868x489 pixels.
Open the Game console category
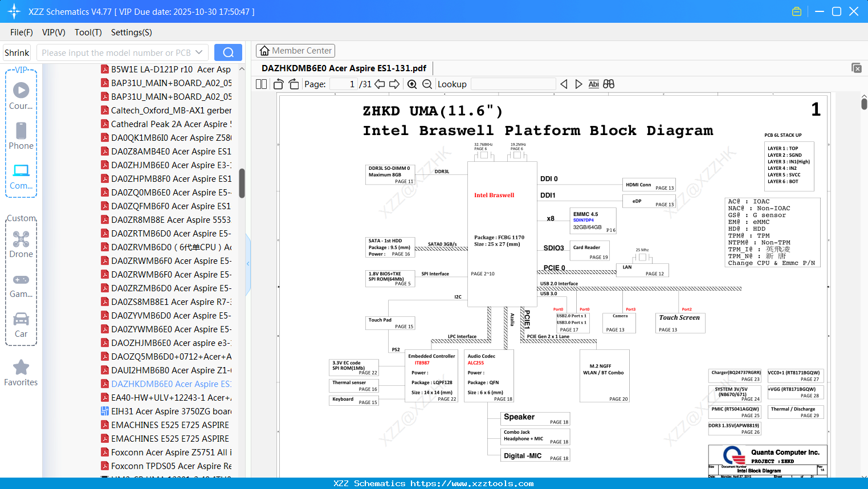coord(21,285)
